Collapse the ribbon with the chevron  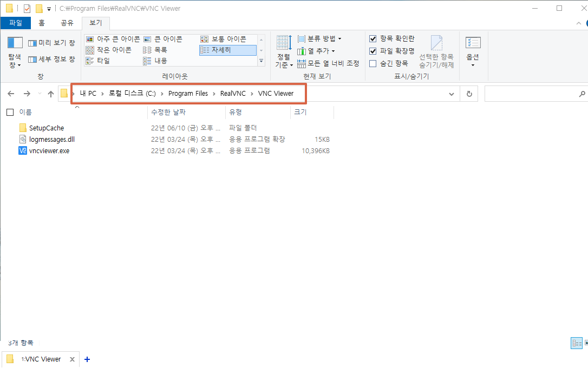tap(579, 23)
